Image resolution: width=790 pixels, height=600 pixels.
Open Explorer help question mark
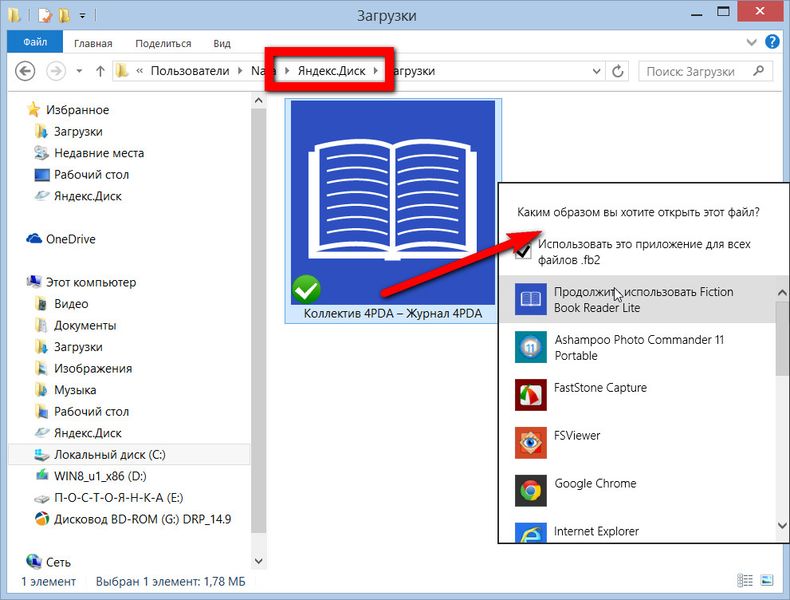tap(772, 42)
